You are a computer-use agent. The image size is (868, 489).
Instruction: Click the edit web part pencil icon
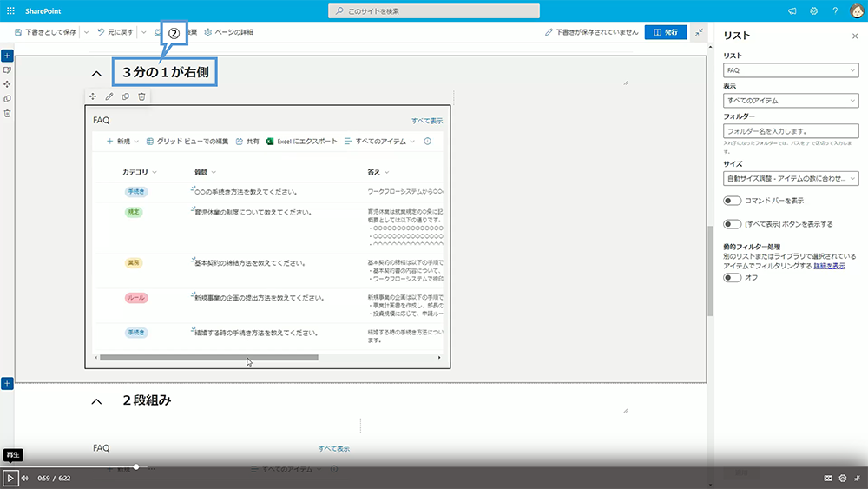click(x=109, y=96)
